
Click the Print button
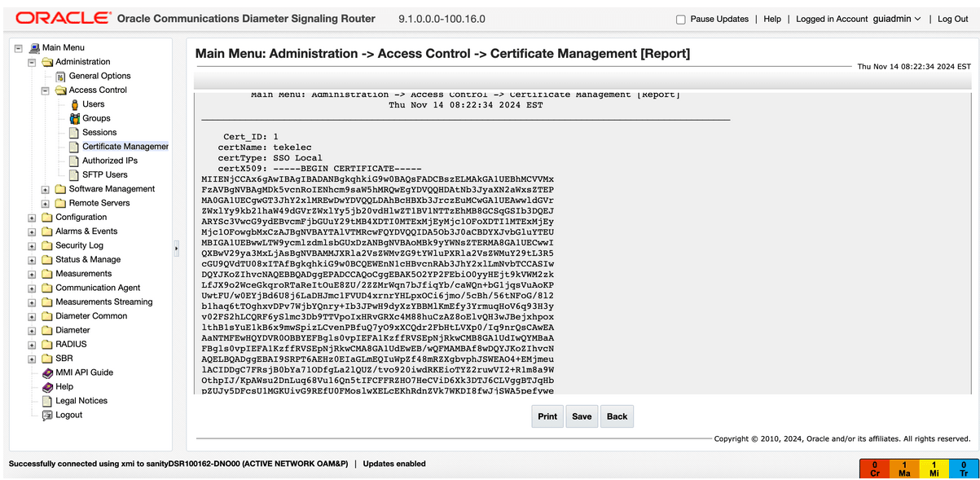[x=547, y=416]
